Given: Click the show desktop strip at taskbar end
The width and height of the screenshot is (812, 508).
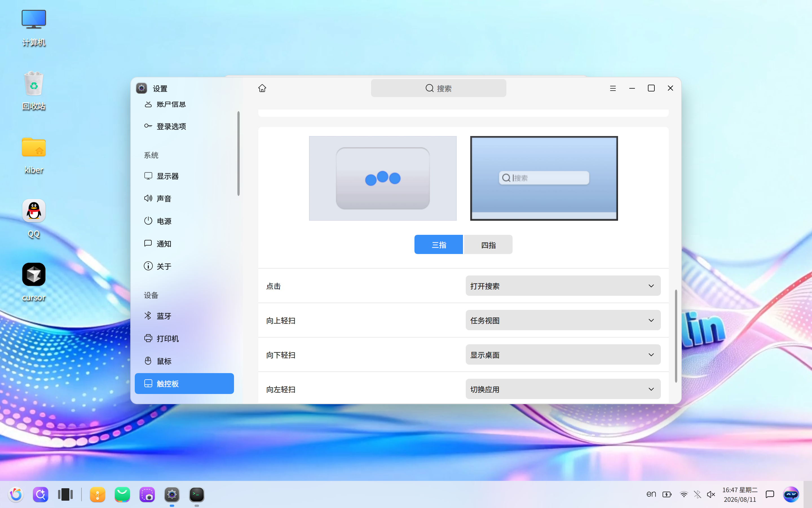Looking at the screenshot, I should click(808, 494).
